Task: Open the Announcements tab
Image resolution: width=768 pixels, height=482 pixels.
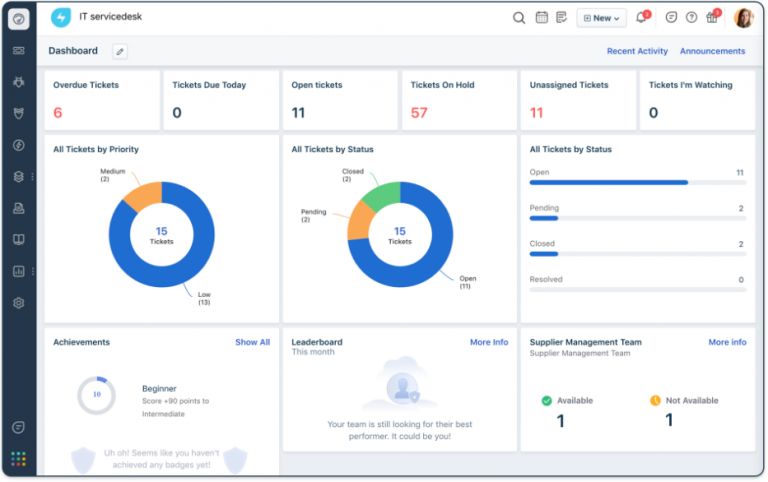Action: click(712, 51)
